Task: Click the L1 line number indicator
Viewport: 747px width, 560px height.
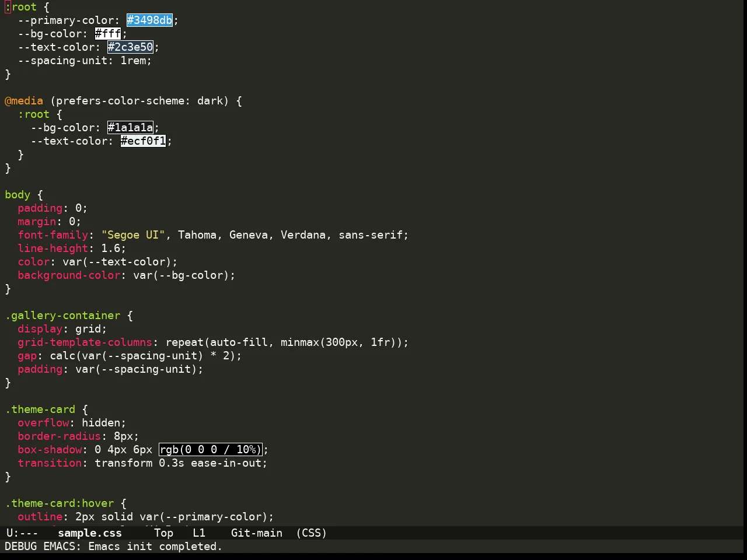Action: [199, 533]
